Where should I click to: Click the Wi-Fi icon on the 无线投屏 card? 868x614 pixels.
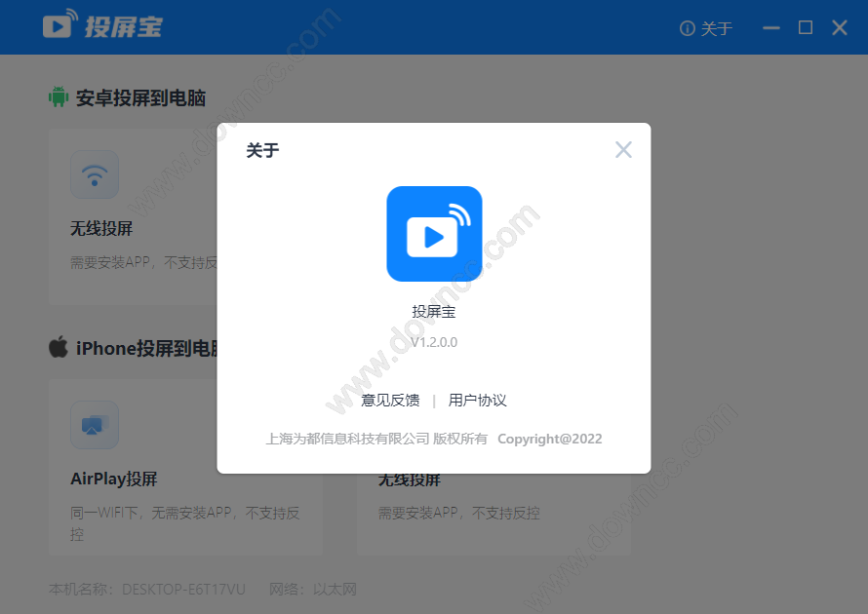[94, 173]
